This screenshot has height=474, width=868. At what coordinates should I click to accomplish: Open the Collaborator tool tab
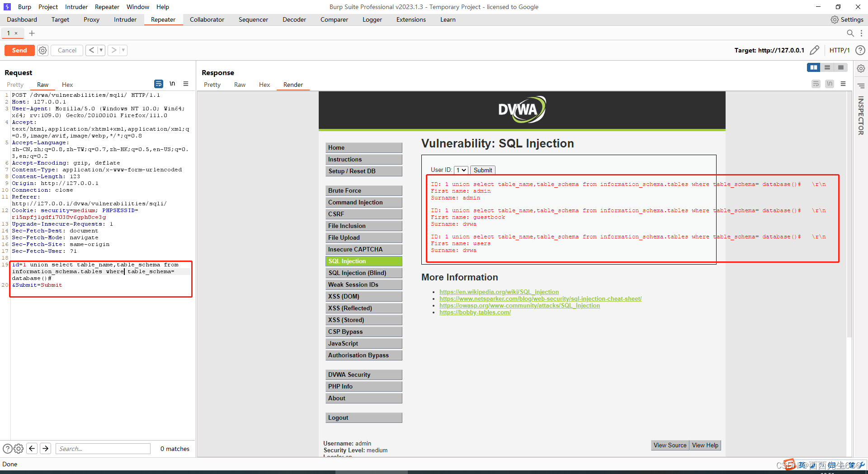[207, 19]
